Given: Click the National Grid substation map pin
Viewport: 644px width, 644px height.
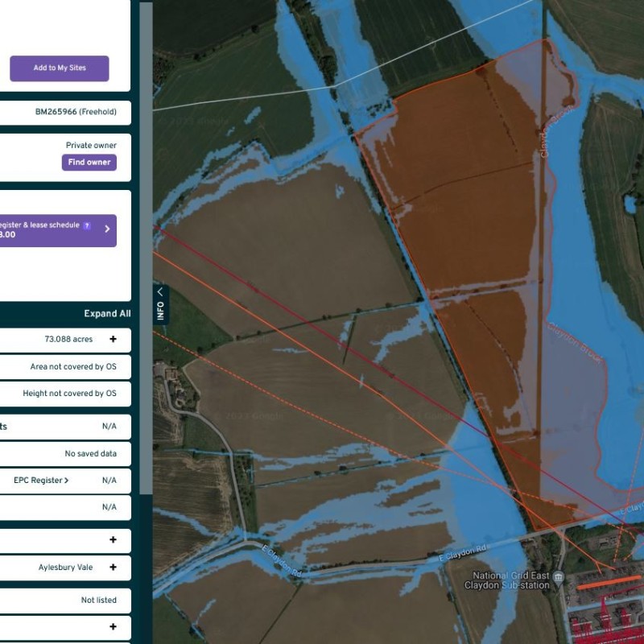Looking at the screenshot, I should 559,576.
